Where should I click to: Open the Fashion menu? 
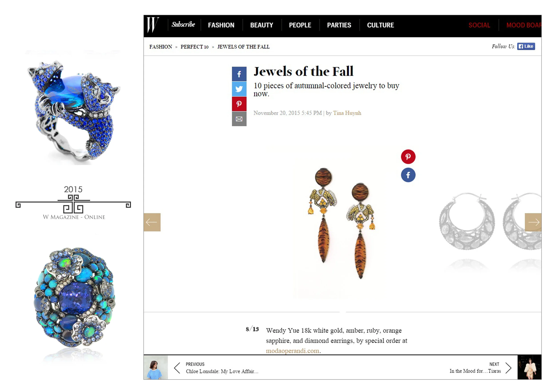221,25
